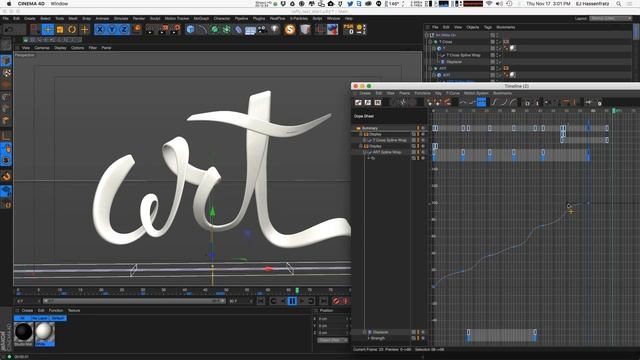Click the F-Curve mode icon in Timeline
The height and width of the screenshot is (360, 640).
coord(368,102)
